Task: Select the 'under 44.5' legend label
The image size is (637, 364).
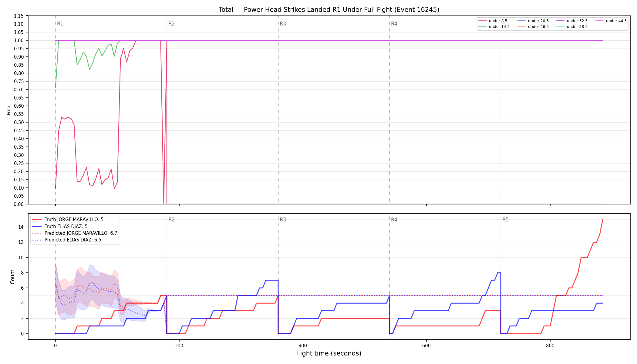Action: tap(616, 21)
